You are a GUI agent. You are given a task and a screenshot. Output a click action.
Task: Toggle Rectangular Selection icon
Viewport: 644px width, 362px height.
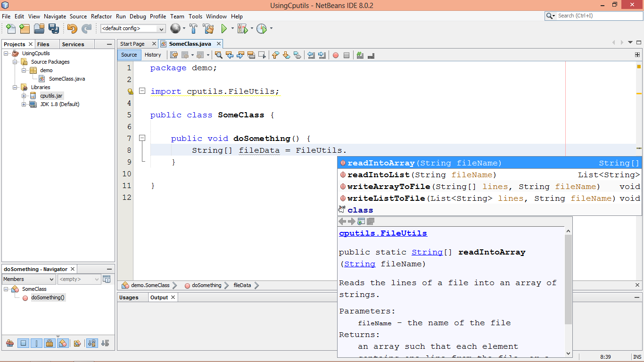[x=262, y=55]
